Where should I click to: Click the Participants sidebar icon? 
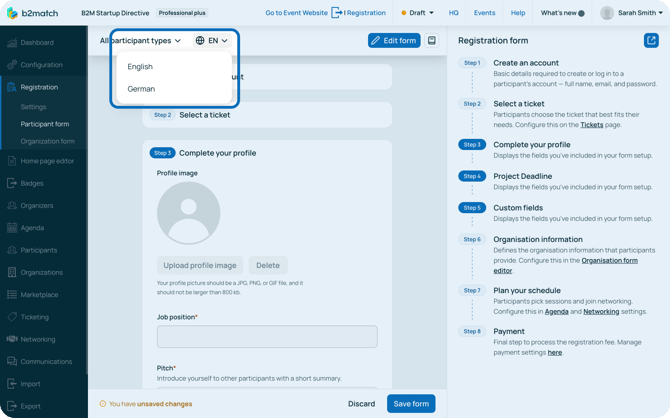tap(12, 250)
